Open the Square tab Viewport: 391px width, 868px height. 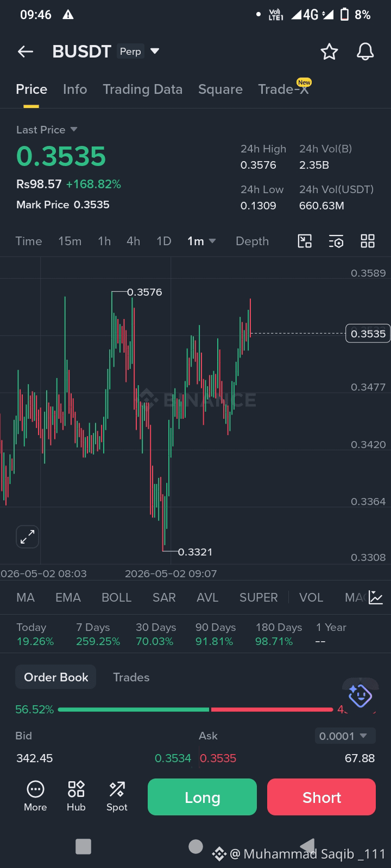click(x=220, y=89)
